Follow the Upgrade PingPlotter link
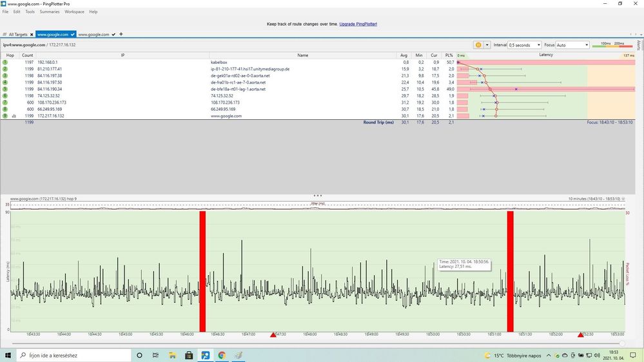This screenshot has width=644, height=362. [x=358, y=24]
